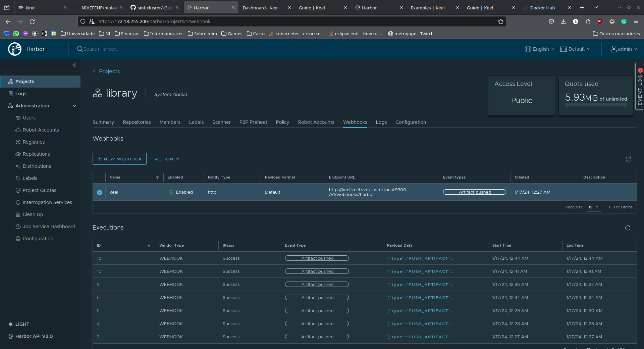Screen dimensions: 644x349
Task: Open execution ID 5
Action: click(98, 311)
